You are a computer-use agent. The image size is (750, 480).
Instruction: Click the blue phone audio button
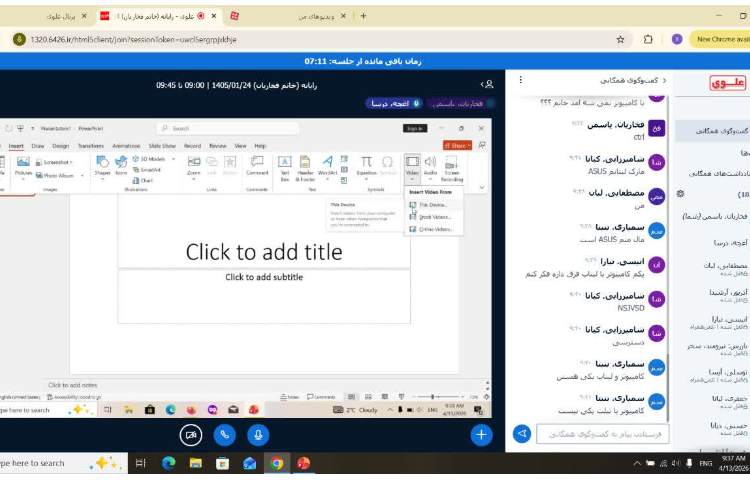[x=224, y=435]
